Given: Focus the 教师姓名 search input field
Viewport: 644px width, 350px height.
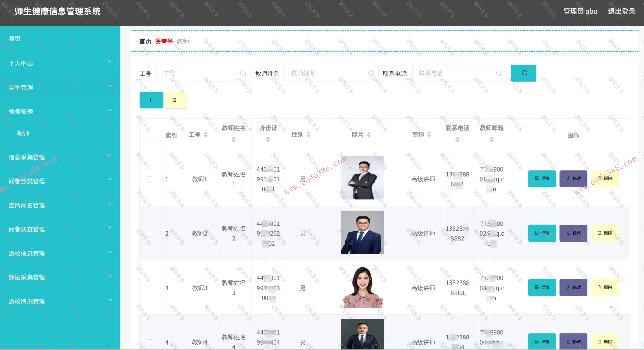Looking at the screenshot, I should (331, 73).
